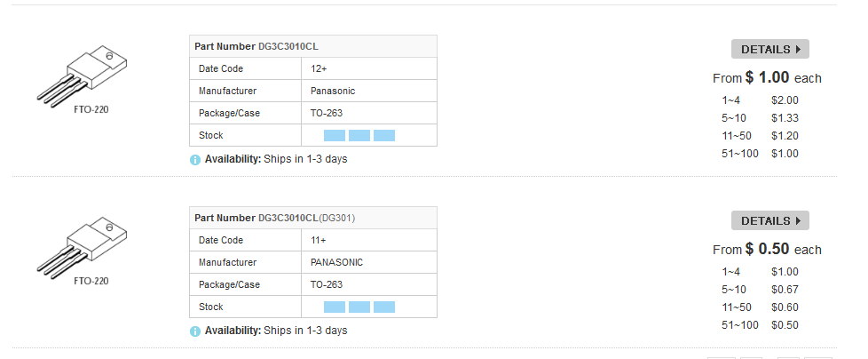Click the info icon beside the first listing's Availability
Viewport: 868px width, 359px height.
[195, 160]
